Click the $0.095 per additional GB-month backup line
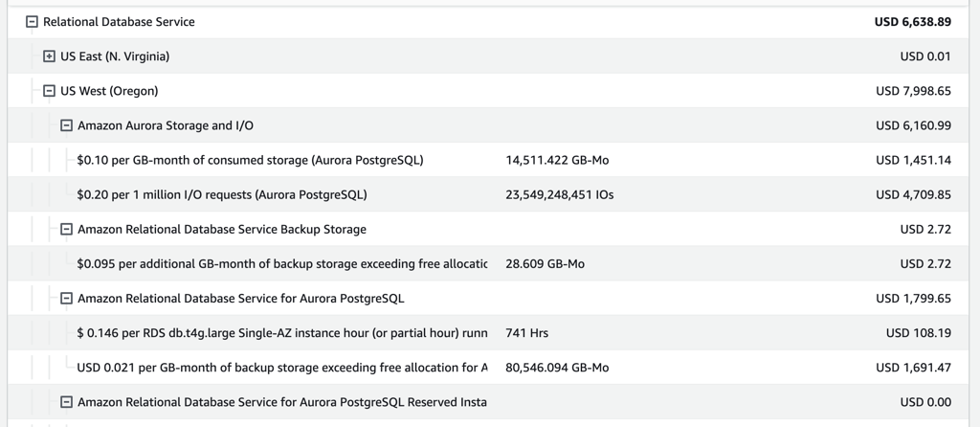980x427 pixels. (282, 264)
